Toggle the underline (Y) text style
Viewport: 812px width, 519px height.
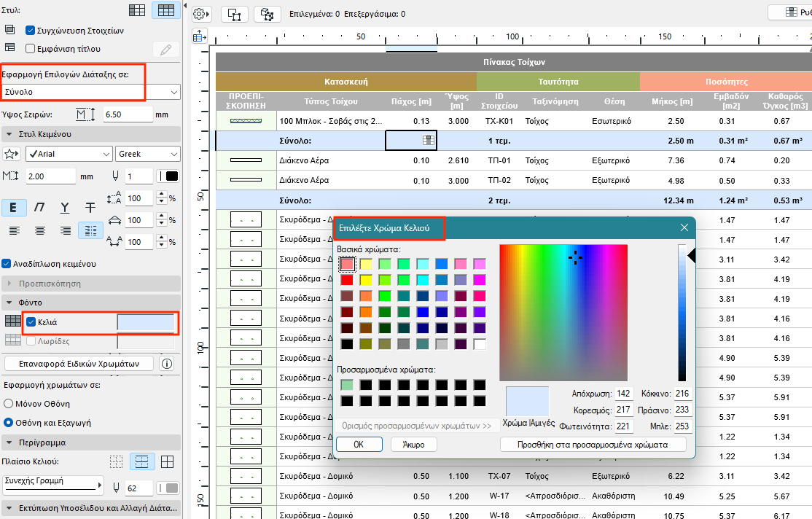[x=65, y=208]
